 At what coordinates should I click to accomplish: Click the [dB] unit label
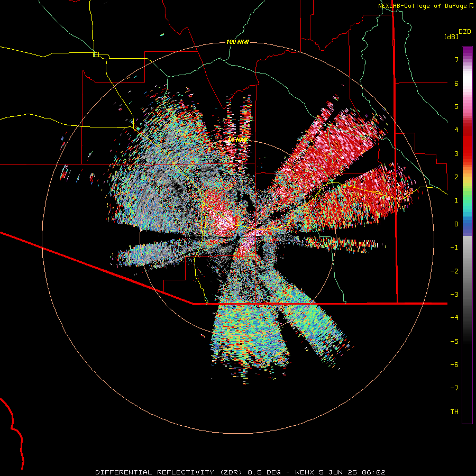tap(451, 36)
